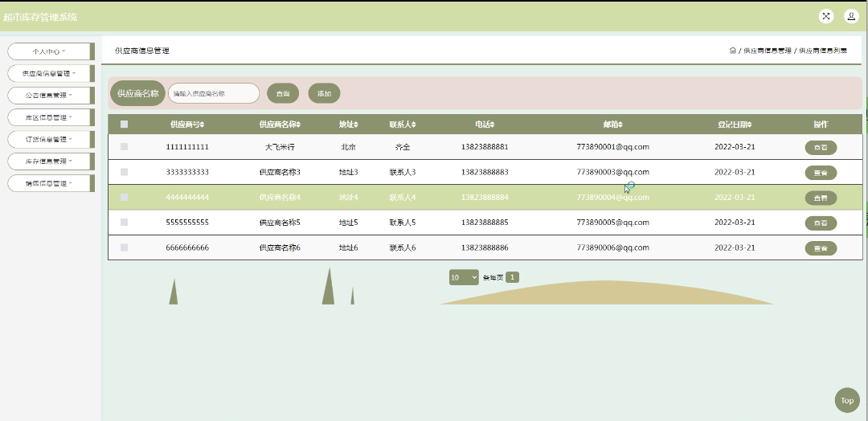This screenshot has height=421, width=868.
Task: Click the 供应商名称 search label
Action: pos(138,93)
